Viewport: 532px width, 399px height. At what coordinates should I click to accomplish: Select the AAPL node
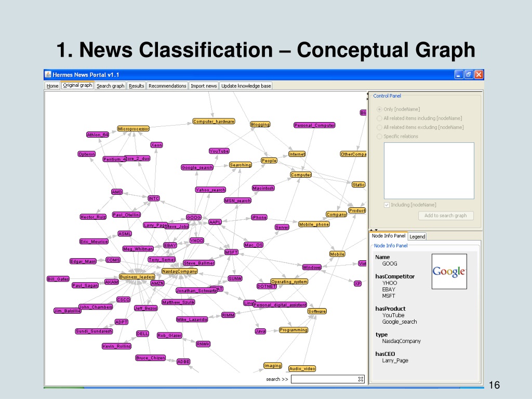tap(215, 222)
